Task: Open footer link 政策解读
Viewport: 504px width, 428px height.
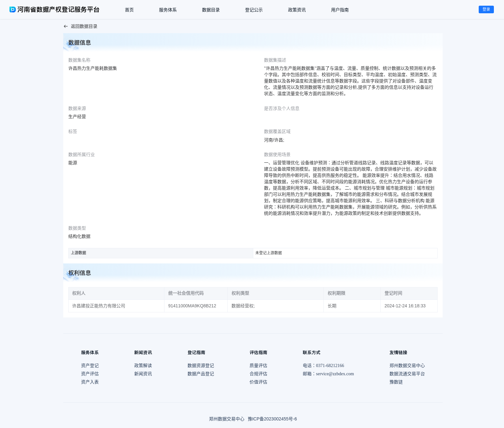Action: [x=143, y=365]
